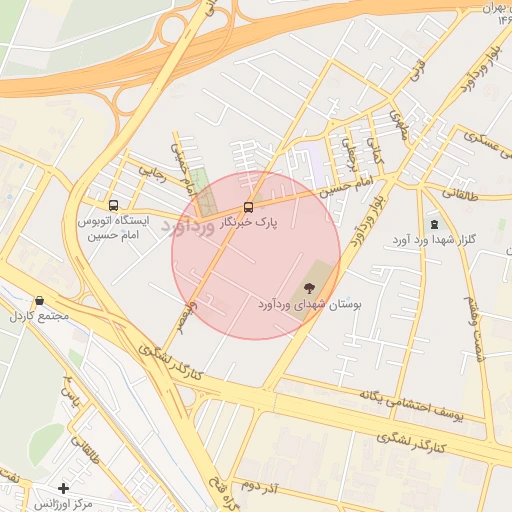Select the bus stop icon above پارک خبرنگار
Viewport: 512px width, 512px height.
point(248,207)
